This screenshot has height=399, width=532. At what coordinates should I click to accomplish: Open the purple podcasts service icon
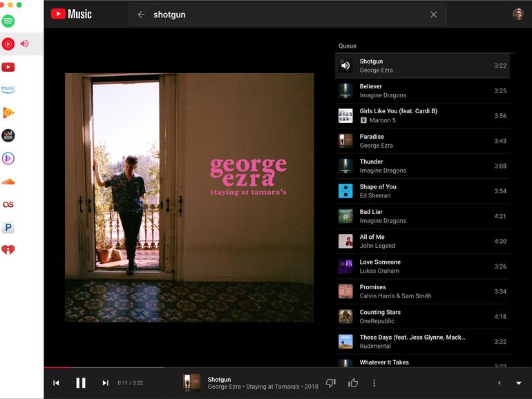click(x=8, y=158)
